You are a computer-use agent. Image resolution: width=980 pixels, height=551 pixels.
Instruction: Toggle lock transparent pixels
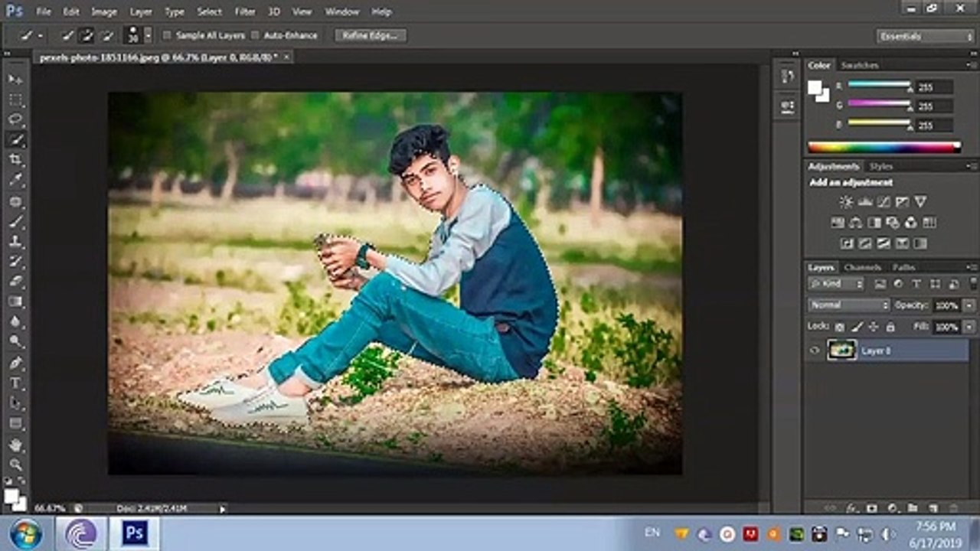coord(841,327)
